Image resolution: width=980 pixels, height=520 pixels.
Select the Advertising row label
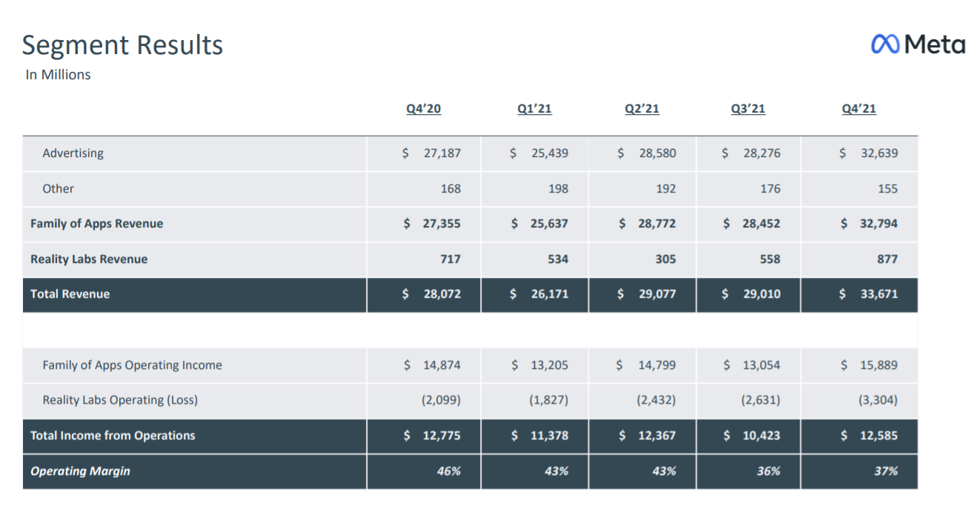(x=73, y=153)
